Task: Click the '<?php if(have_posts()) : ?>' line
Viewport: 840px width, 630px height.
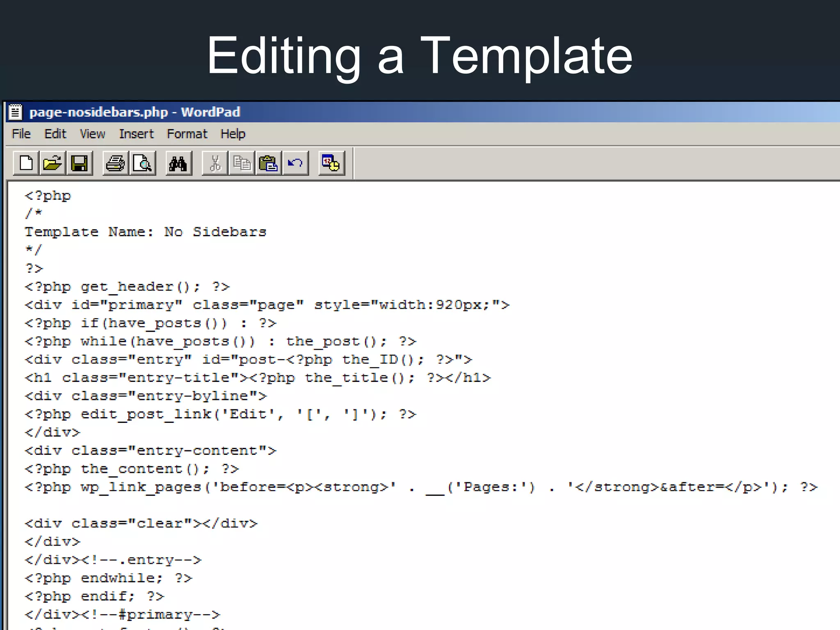Action: coord(151,323)
